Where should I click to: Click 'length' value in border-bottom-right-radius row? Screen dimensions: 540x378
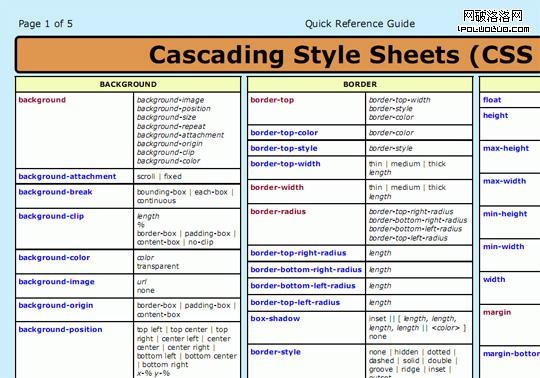pos(380,270)
